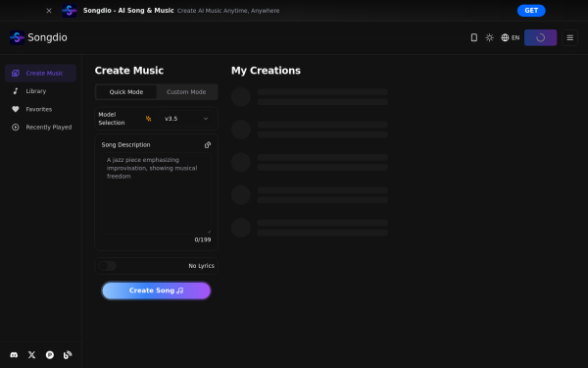This screenshot has width=588, height=368.
Task: Click the random description icon in Song Description
Action: (208, 145)
